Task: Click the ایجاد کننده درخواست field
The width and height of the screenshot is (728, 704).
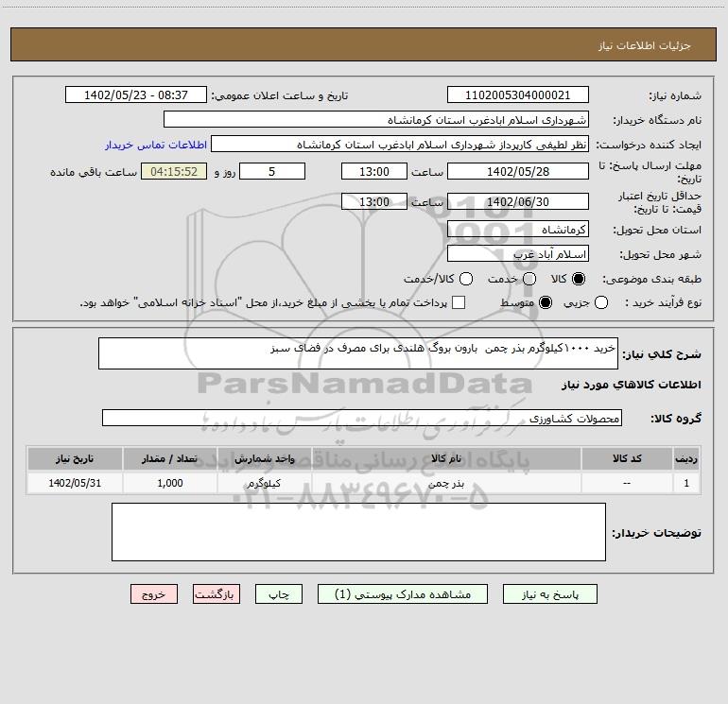Action: (400, 145)
